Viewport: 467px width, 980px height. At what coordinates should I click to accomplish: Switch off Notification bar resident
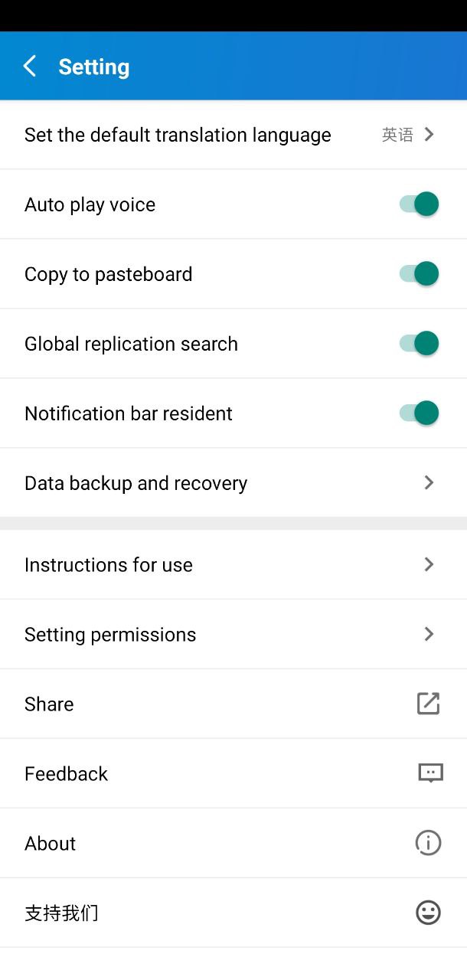click(419, 413)
